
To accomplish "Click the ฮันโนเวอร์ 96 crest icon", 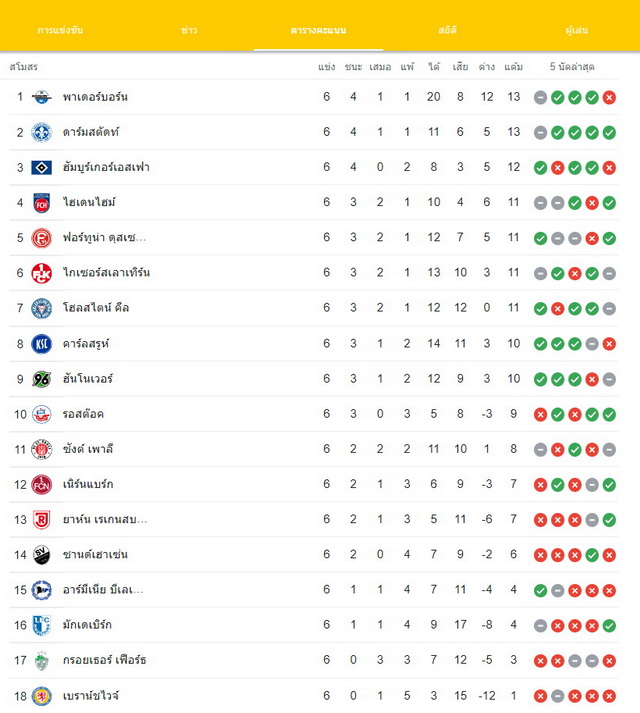I will click(41, 379).
